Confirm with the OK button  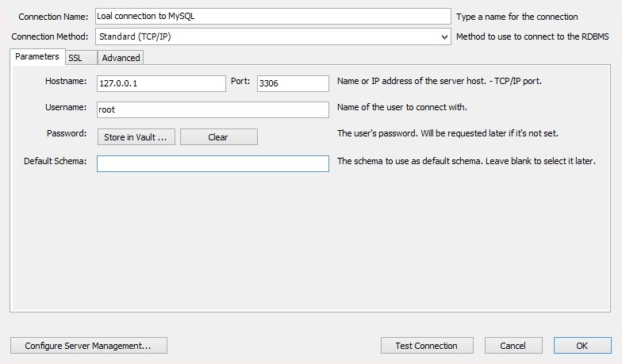[x=582, y=346]
